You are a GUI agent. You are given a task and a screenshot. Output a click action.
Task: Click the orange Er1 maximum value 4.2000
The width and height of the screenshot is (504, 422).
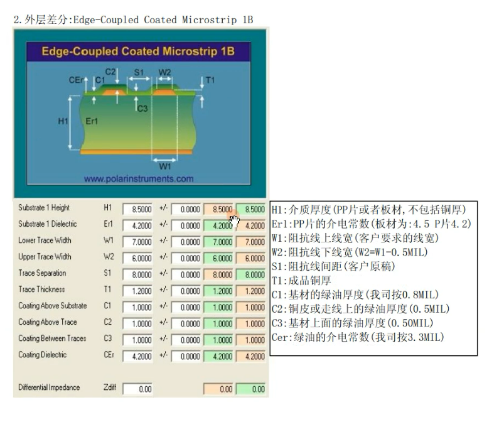[x=251, y=226]
